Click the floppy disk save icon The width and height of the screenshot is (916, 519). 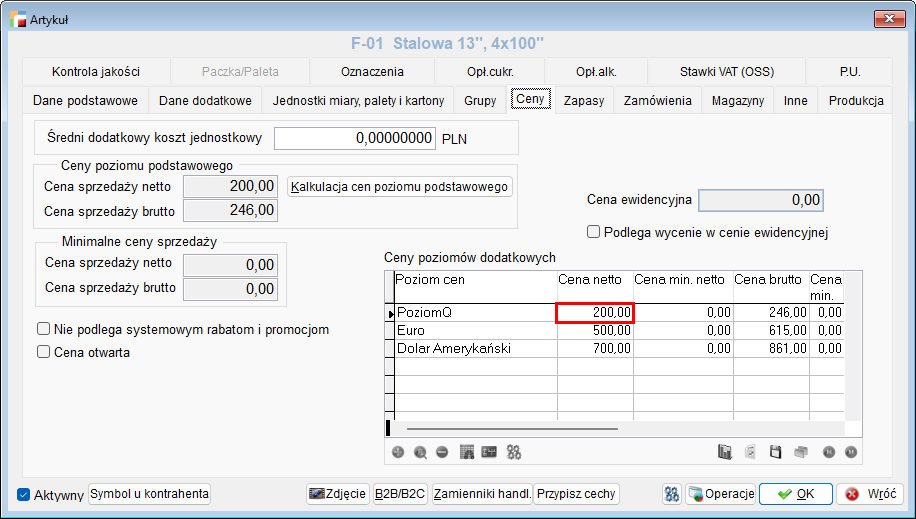(775, 452)
